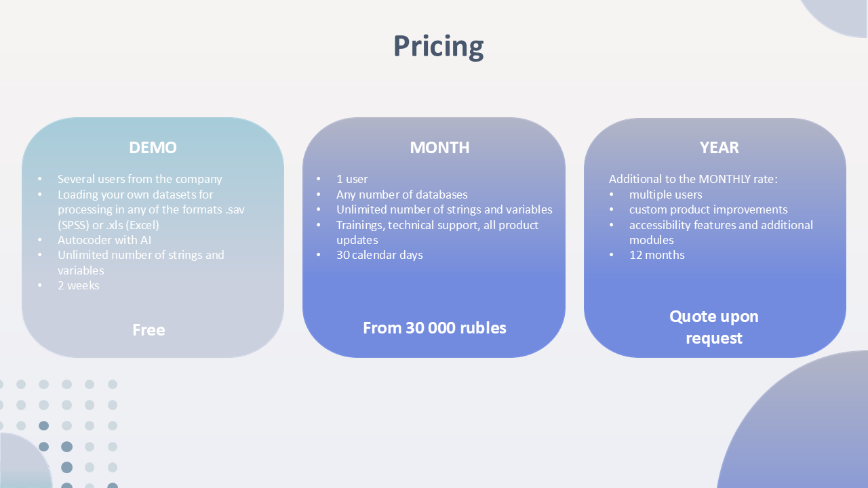Select Any number of databases bullet
The width and height of the screenshot is (868, 488).
pos(402,195)
